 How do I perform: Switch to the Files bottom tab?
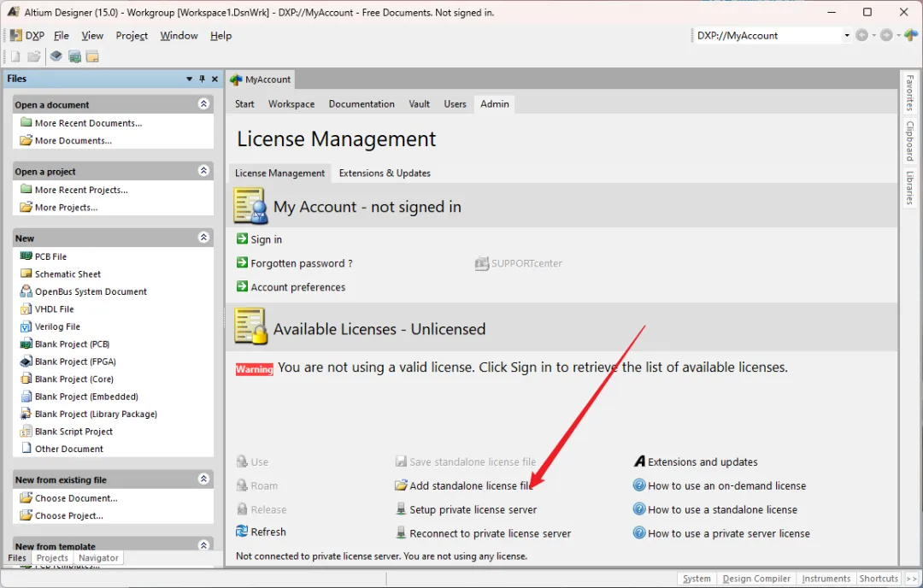coord(17,558)
